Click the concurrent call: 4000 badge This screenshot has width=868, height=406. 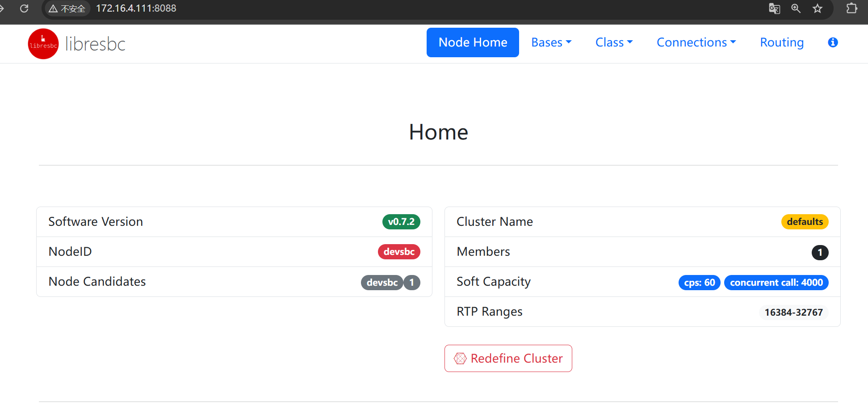pyautogui.click(x=776, y=283)
